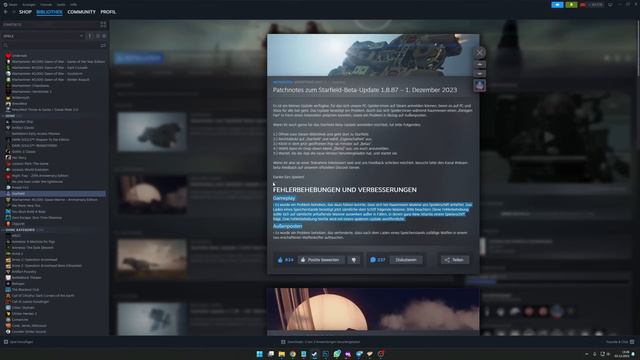Click the patch notes title text
The image size is (640, 360).
click(365, 90)
